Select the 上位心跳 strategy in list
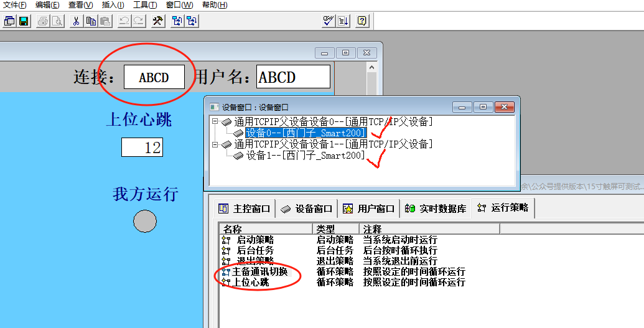Viewport: 644px width, 328px height. [251, 283]
